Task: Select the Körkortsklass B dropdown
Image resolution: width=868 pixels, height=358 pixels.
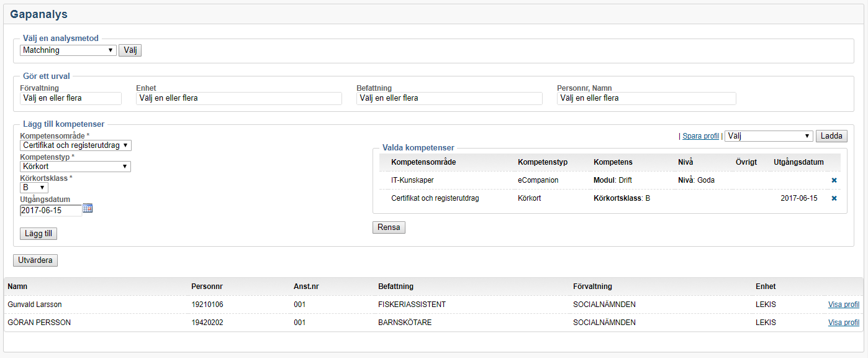Action: coord(34,188)
